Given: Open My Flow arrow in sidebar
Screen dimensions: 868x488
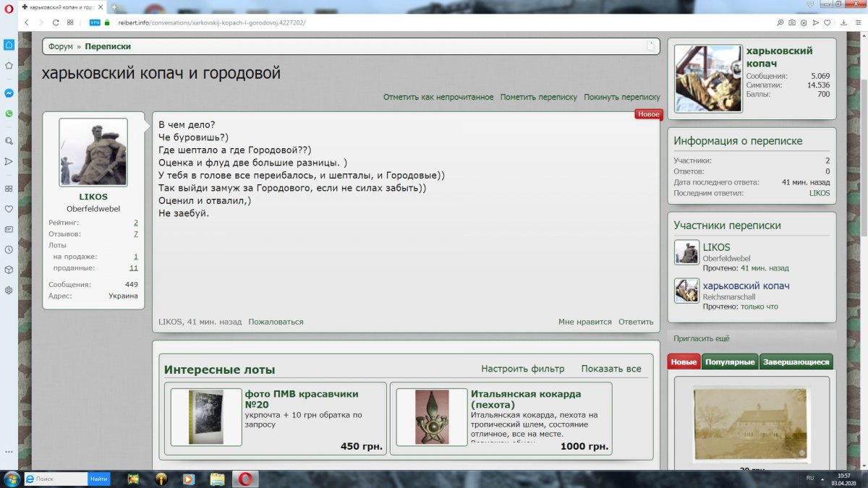Looking at the screenshot, I should (9, 161).
